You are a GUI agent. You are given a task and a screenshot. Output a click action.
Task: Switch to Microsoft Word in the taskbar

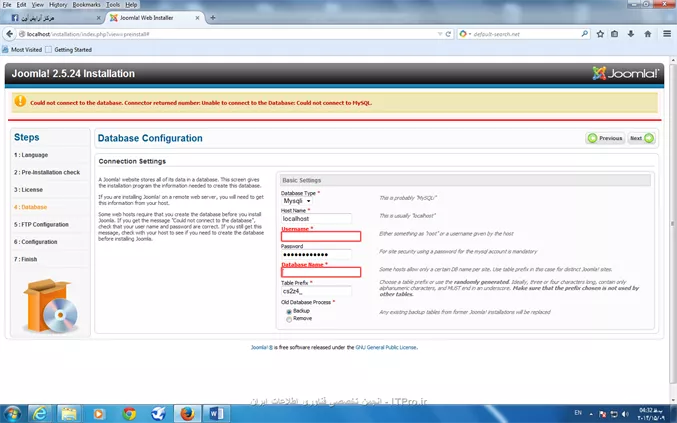(x=216, y=414)
